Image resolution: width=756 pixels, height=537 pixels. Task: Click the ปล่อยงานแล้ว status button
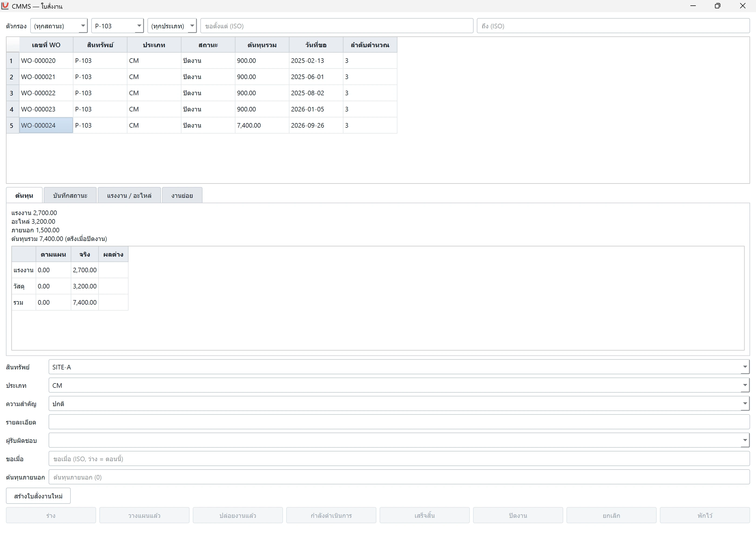(238, 515)
